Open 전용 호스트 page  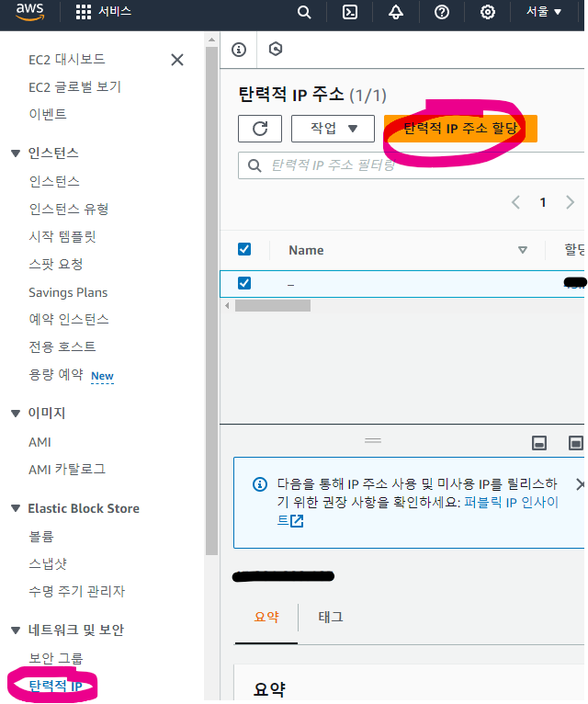tap(62, 346)
